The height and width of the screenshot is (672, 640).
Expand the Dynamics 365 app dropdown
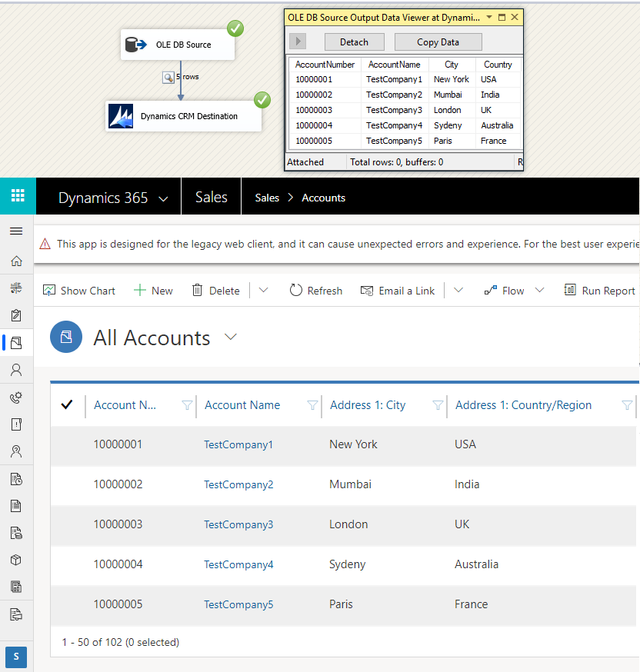tap(163, 199)
